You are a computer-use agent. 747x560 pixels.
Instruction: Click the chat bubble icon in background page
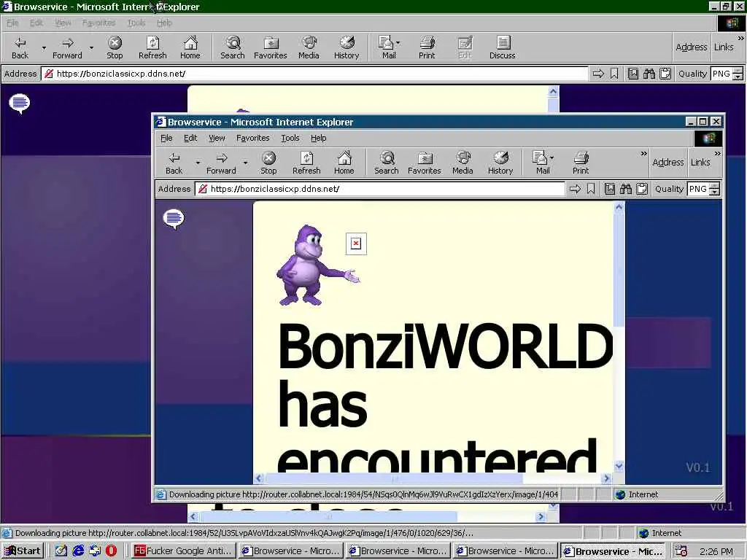click(x=20, y=104)
